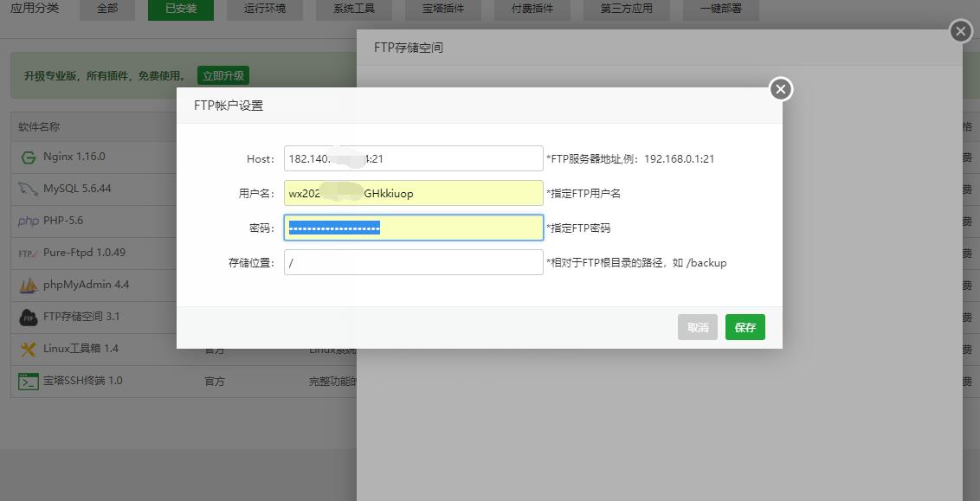
Task: Click the 宝塔SSH终端 terminal icon
Action: tap(28, 381)
